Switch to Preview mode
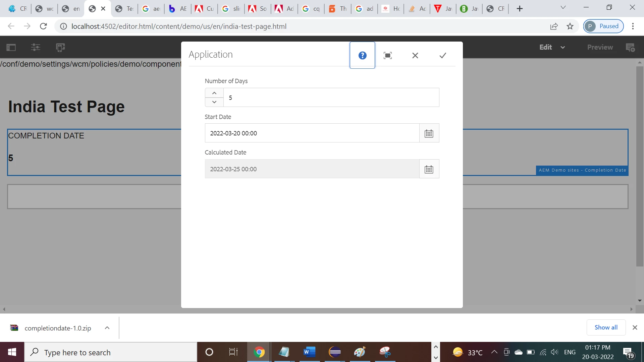The width and height of the screenshot is (644, 362). [600, 47]
